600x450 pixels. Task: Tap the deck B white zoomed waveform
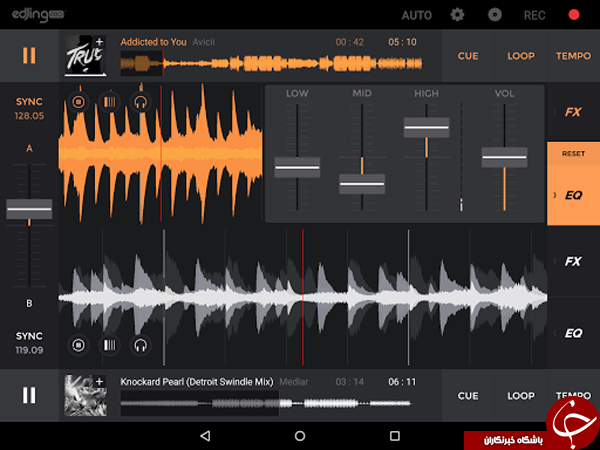(x=303, y=298)
